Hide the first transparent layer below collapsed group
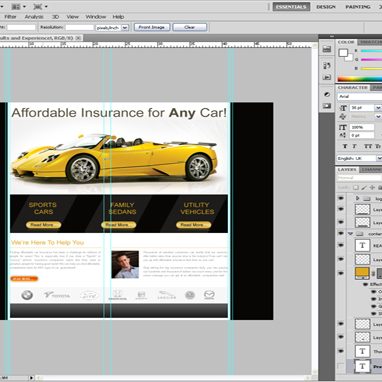Screen dimensions: 382x382 point(341,209)
